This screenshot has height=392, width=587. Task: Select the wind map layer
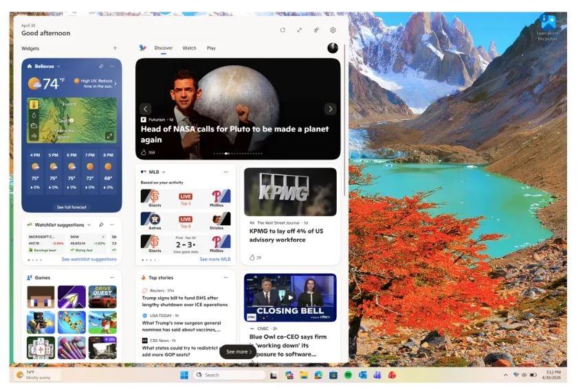pyautogui.click(x=34, y=136)
